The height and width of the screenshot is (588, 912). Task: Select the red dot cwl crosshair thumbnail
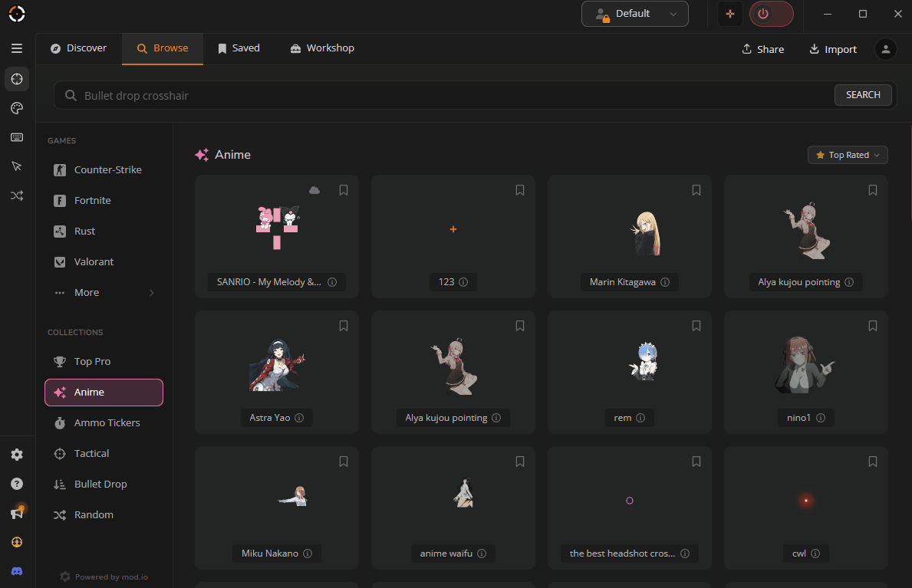coord(805,501)
